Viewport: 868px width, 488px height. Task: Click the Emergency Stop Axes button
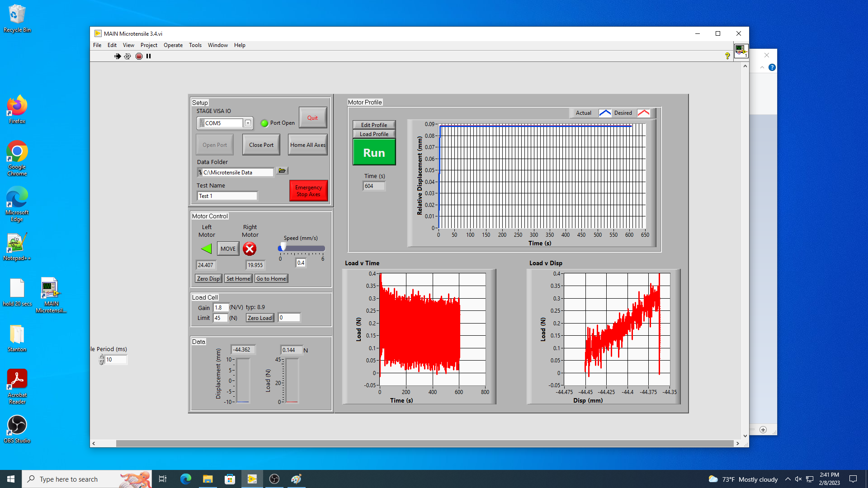click(308, 191)
